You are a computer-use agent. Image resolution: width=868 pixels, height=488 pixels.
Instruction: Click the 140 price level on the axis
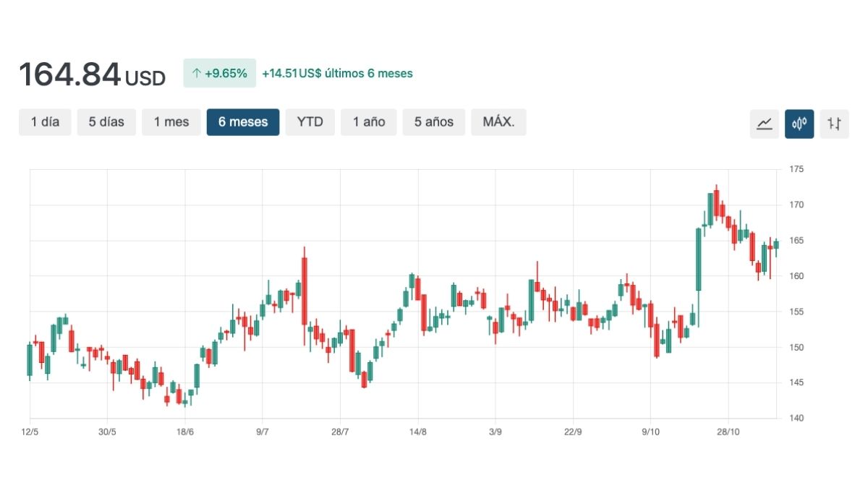pyautogui.click(x=796, y=418)
